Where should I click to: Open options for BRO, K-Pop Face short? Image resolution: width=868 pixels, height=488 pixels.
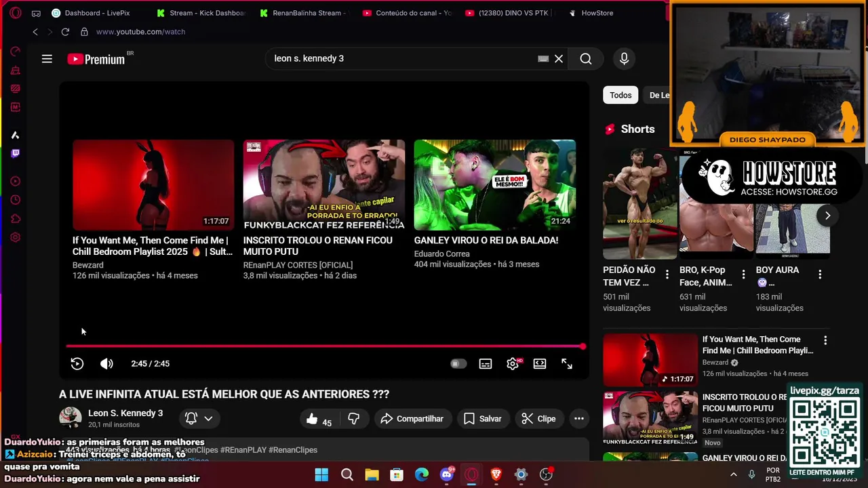(x=744, y=274)
